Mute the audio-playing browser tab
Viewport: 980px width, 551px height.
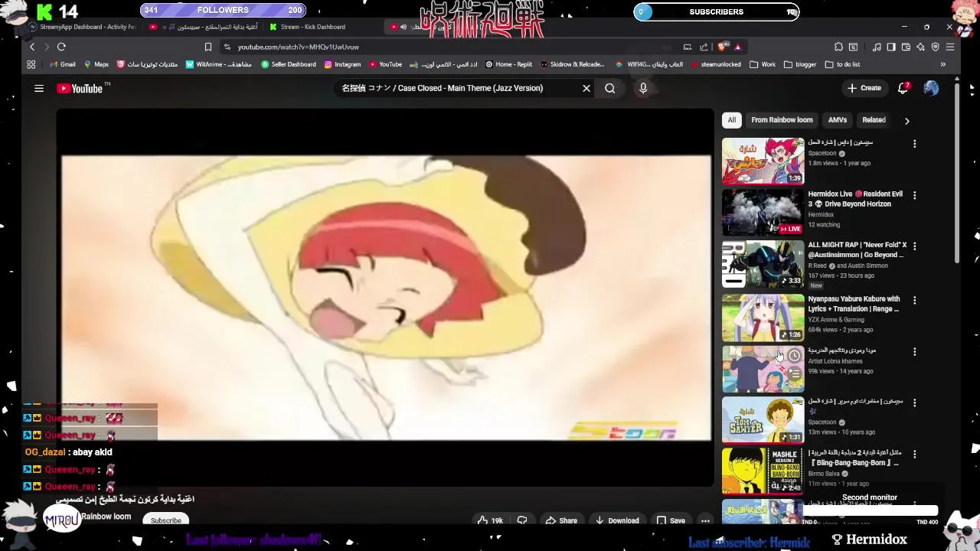[x=403, y=27]
